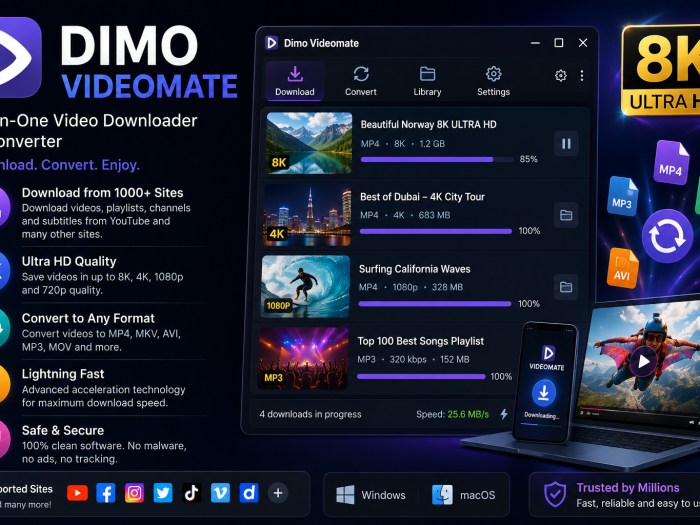The image size is (700, 525).
Task: Minimize the Dimo Videomate window
Action: [535, 43]
